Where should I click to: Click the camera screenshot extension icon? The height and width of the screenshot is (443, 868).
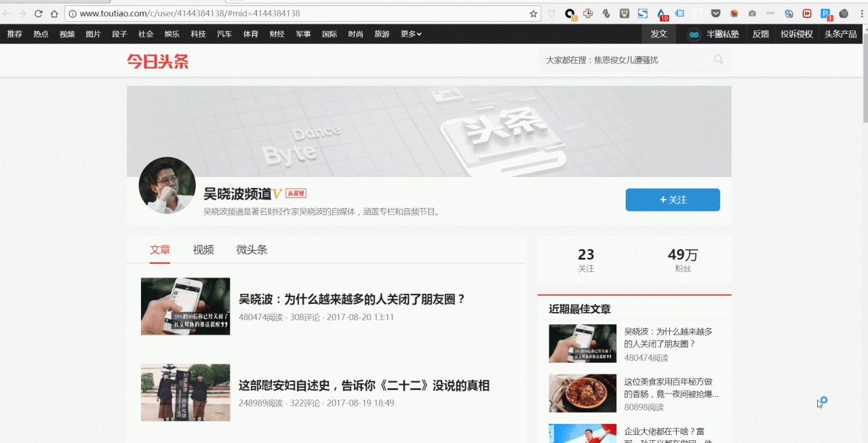click(x=752, y=14)
